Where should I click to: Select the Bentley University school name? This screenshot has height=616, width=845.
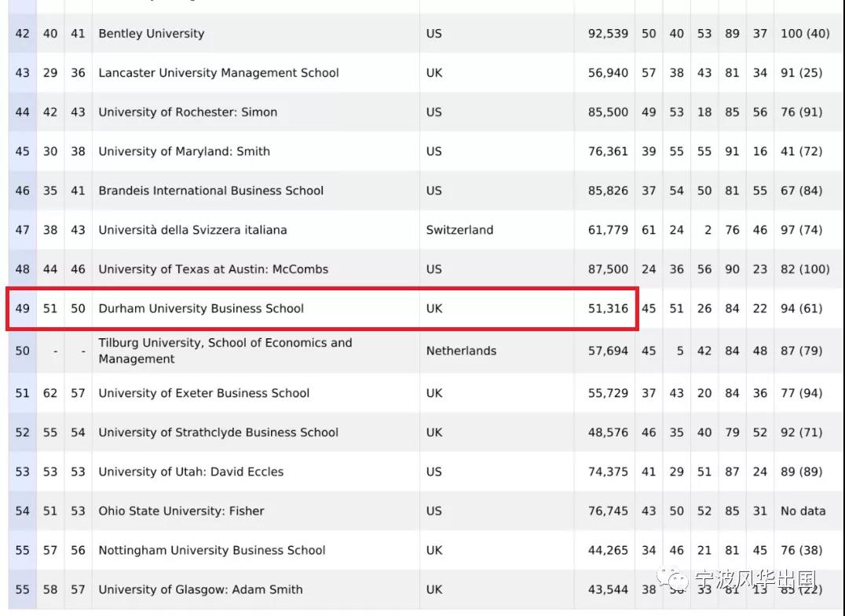click(152, 34)
